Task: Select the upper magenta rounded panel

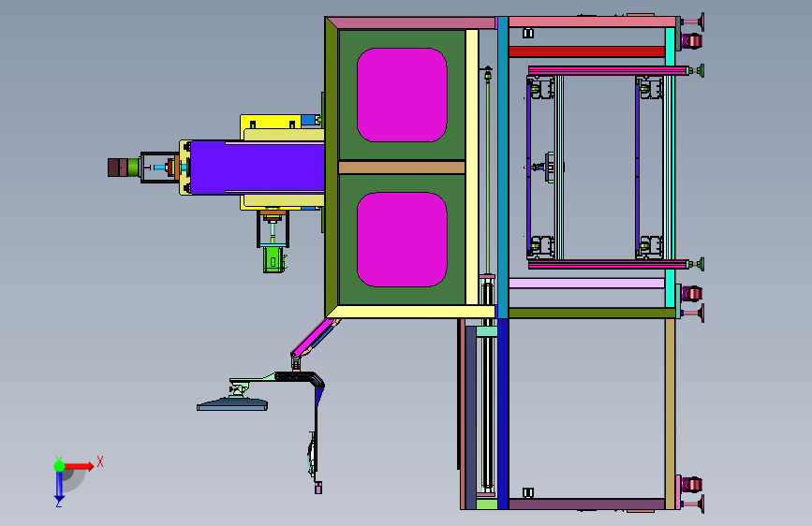Action: pyautogui.click(x=402, y=95)
